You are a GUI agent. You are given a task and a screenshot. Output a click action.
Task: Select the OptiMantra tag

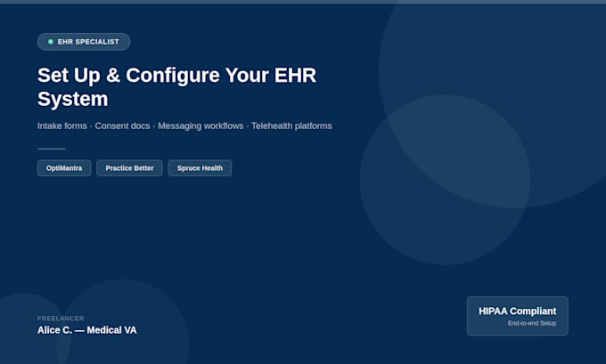pyautogui.click(x=64, y=168)
